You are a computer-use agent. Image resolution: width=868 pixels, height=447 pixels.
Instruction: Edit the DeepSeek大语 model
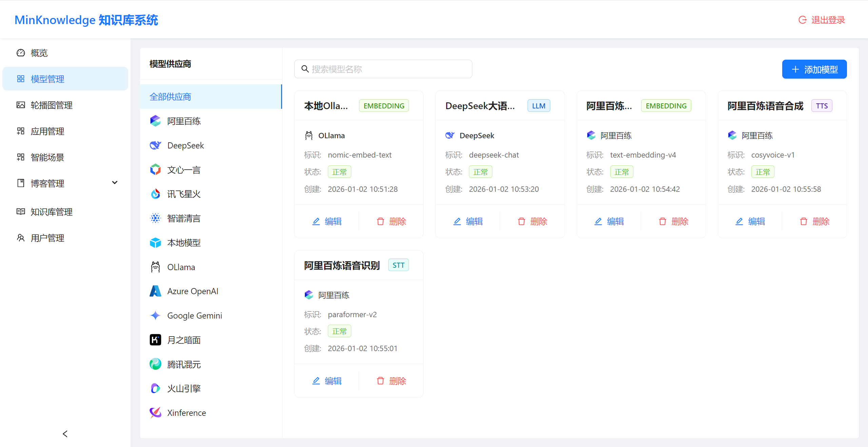pos(468,221)
